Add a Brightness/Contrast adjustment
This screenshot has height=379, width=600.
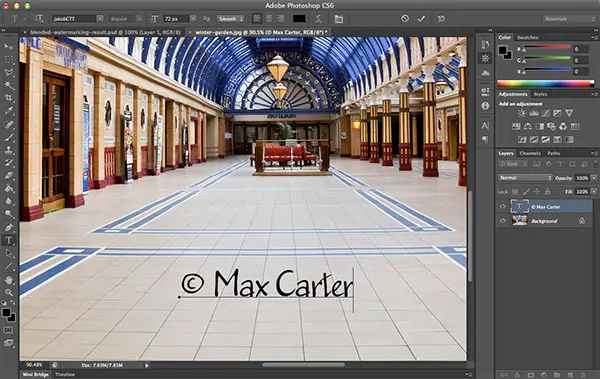[x=522, y=113]
